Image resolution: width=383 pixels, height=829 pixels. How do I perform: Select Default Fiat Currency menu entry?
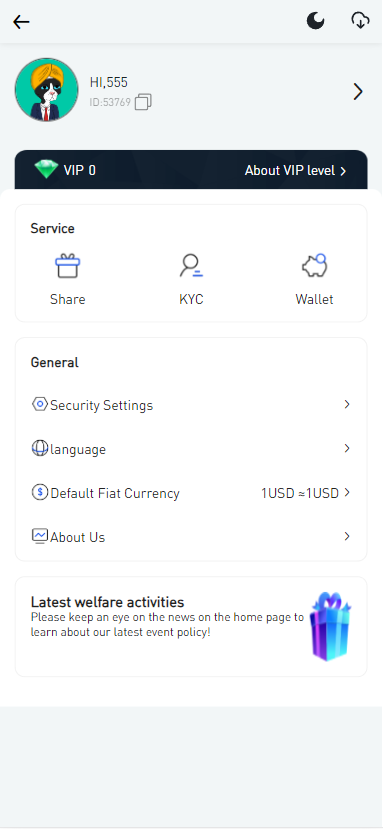(191, 493)
